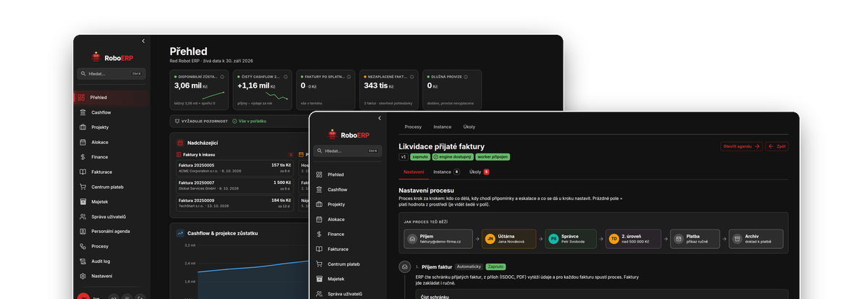Image resolution: width=868 pixels, height=299 pixels.
Task: Open Alokace icon in front window sidebar
Action: click(x=319, y=219)
